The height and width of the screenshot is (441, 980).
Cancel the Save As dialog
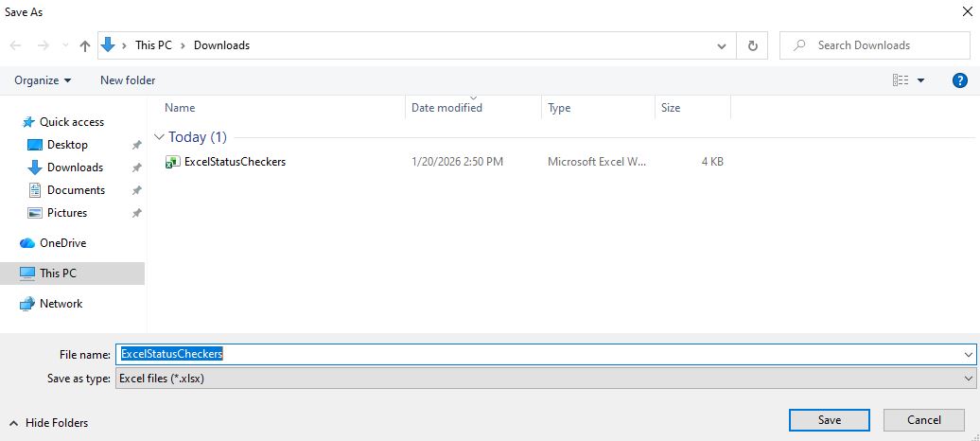click(x=924, y=420)
